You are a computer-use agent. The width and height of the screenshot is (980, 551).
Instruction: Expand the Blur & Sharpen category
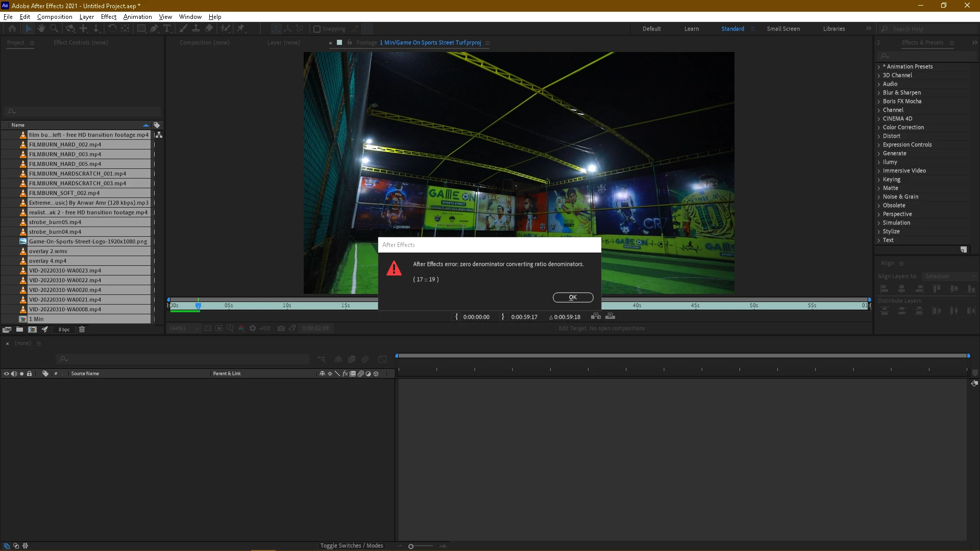(x=879, y=93)
